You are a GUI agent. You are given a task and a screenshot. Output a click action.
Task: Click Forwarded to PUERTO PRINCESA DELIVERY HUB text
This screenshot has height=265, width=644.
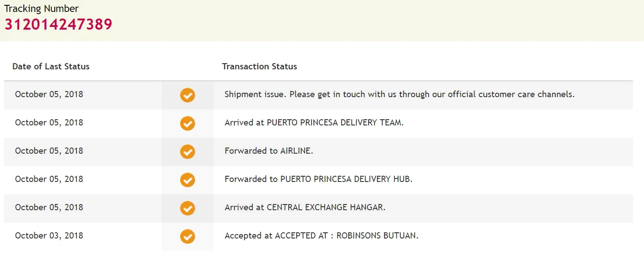coord(318,179)
